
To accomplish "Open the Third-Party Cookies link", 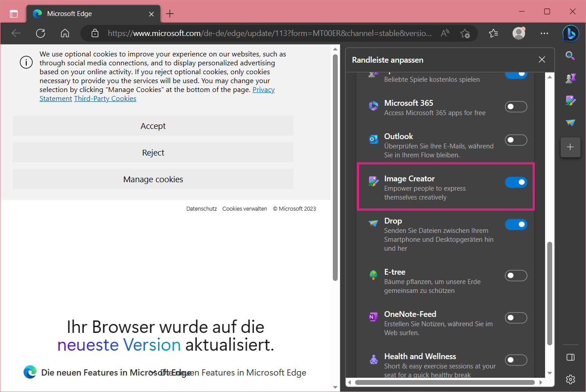I will point(105,99).
